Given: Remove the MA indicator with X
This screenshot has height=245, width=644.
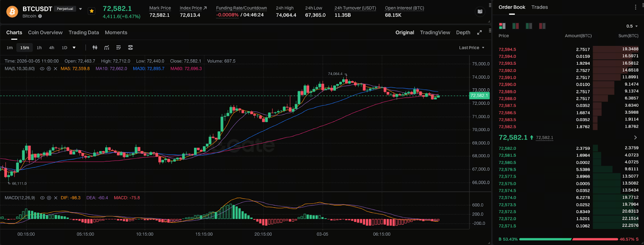Looking at the screenshot, I should [x=56, y=69].
